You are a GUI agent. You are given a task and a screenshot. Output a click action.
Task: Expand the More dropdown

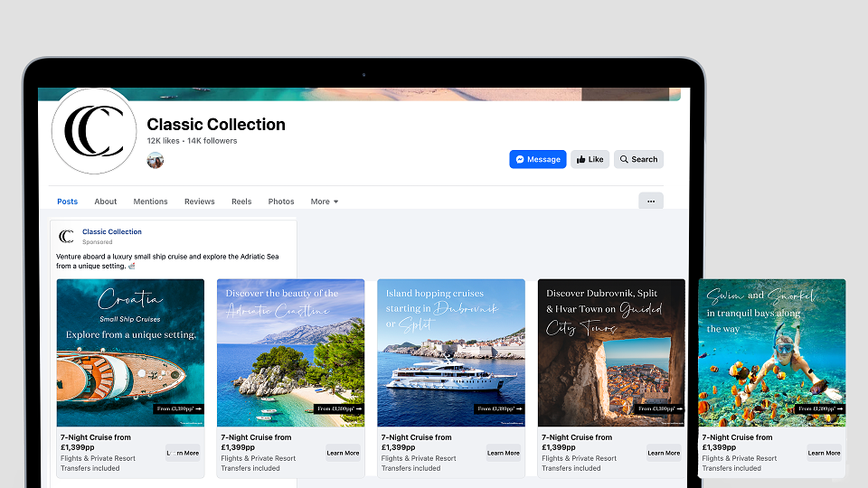tap(325, 202)
